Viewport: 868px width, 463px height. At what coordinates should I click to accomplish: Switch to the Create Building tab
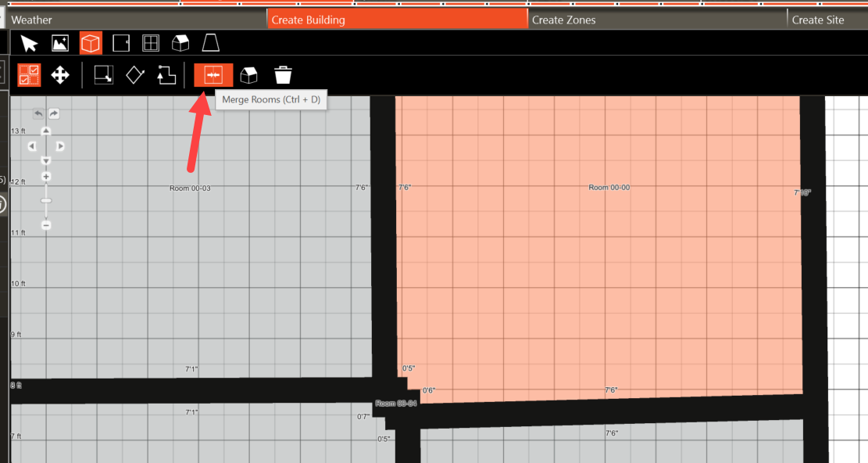pos(397,20)
